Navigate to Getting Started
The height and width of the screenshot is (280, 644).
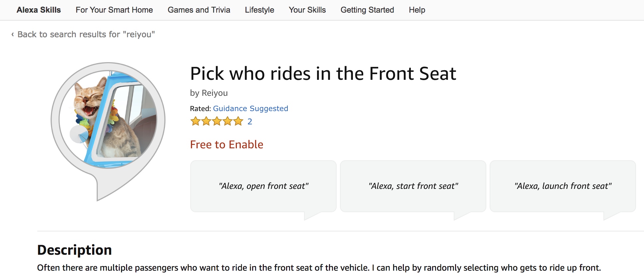click(367, 10)
